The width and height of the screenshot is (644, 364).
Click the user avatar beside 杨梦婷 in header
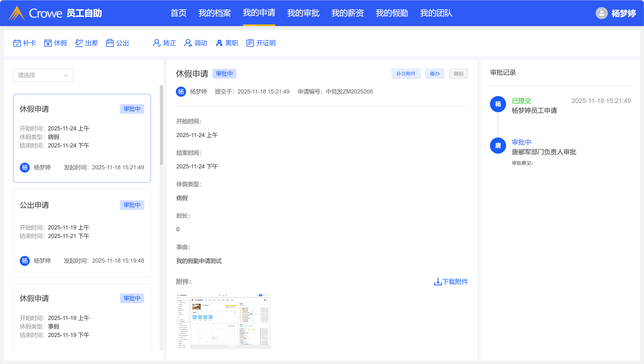(601, 13)
